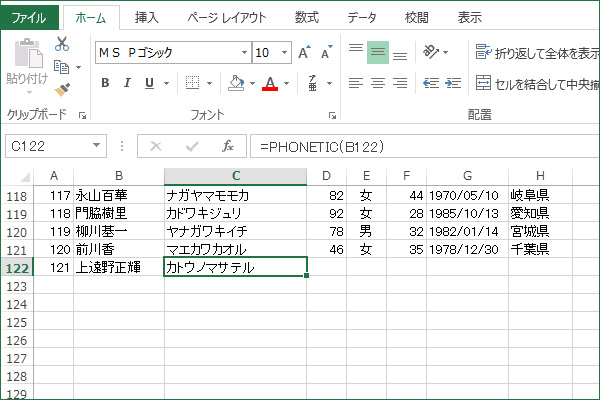Click the formula bar with =PHONETIC(B122)
Screen dimensions: 600x400
[x=425, y=146]
